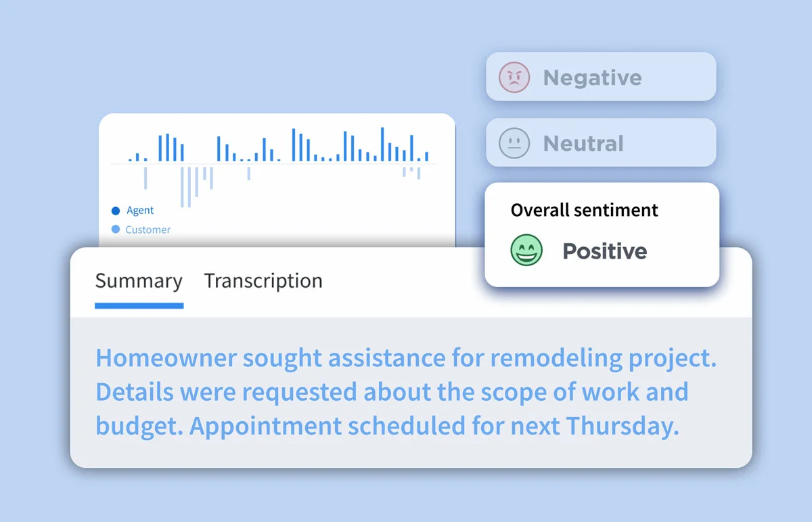Click the Negative text label

(x=593, y=77)
